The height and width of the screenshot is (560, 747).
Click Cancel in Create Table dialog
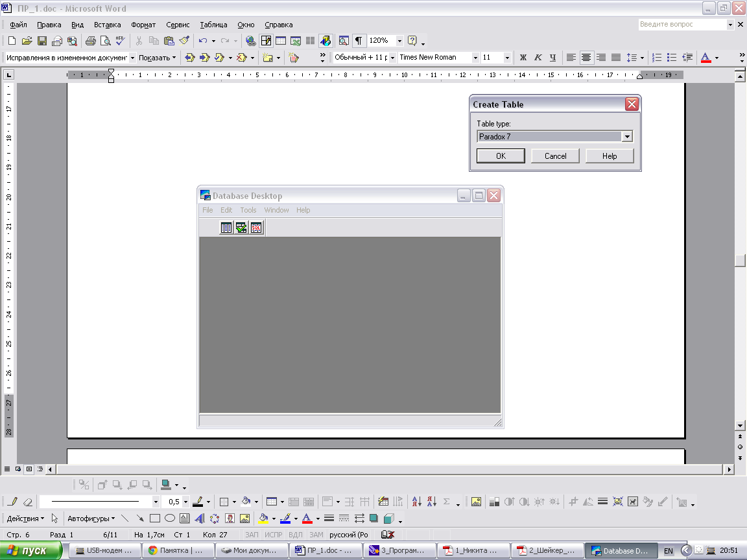555,156
